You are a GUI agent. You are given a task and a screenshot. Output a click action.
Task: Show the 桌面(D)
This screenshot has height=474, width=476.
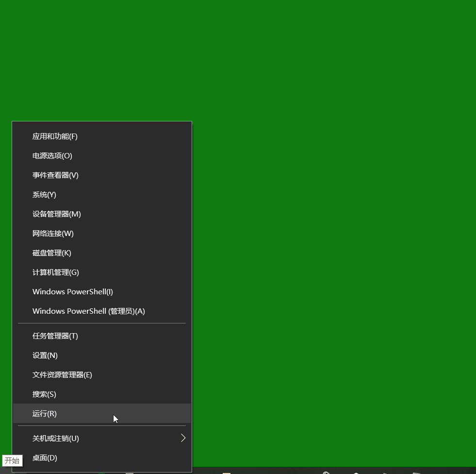tap(102, 458)
